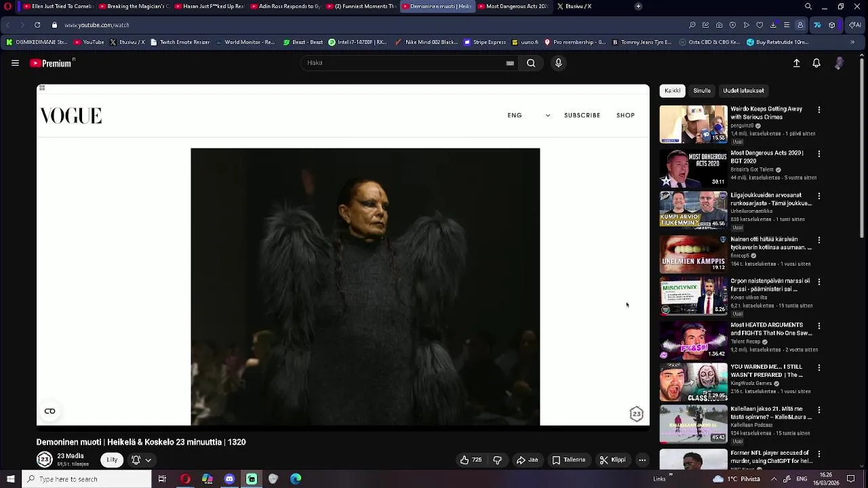The height and width of the screenshot is (488, 868).
Task: Click the Windows Start button
Action: point(10,479)
